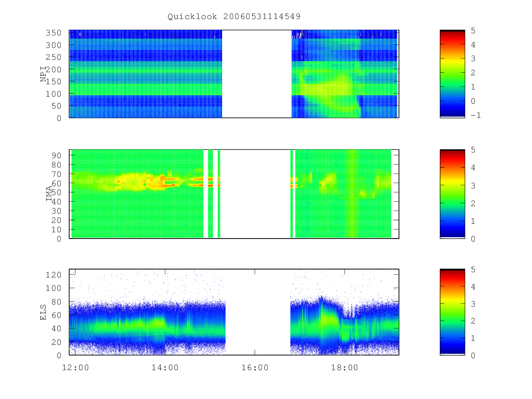Image resolution: width=532 pixels, height=399 pixels.
Task: Click the NPI spectrogram panel
Action: pyautogui.click(x=234, y=74)
